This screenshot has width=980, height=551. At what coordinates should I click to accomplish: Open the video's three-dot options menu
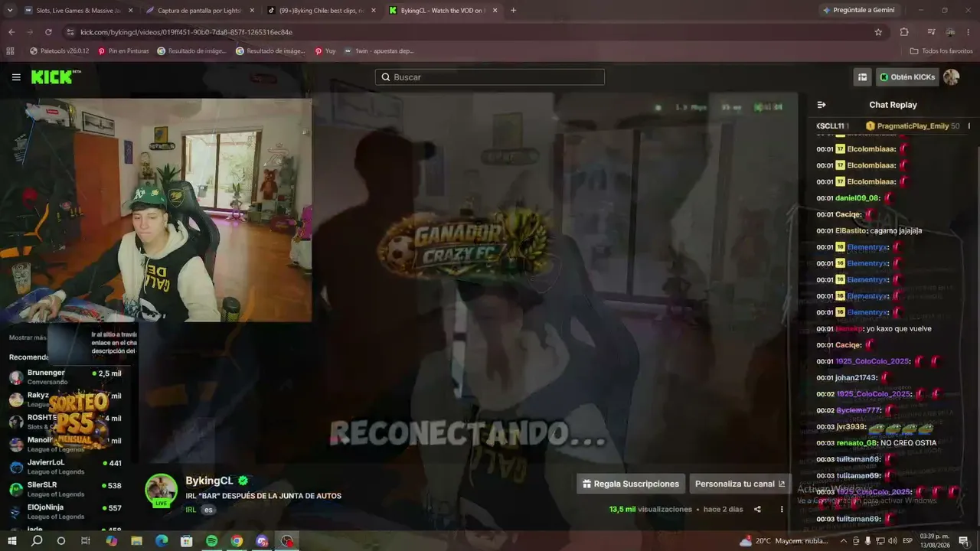point(782,509)
